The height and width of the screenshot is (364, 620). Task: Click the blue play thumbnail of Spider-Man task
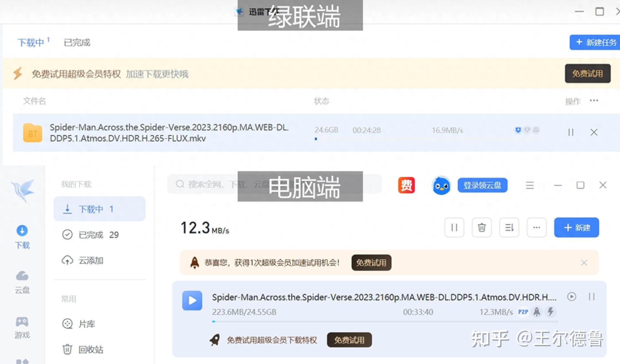coord(192,301)
